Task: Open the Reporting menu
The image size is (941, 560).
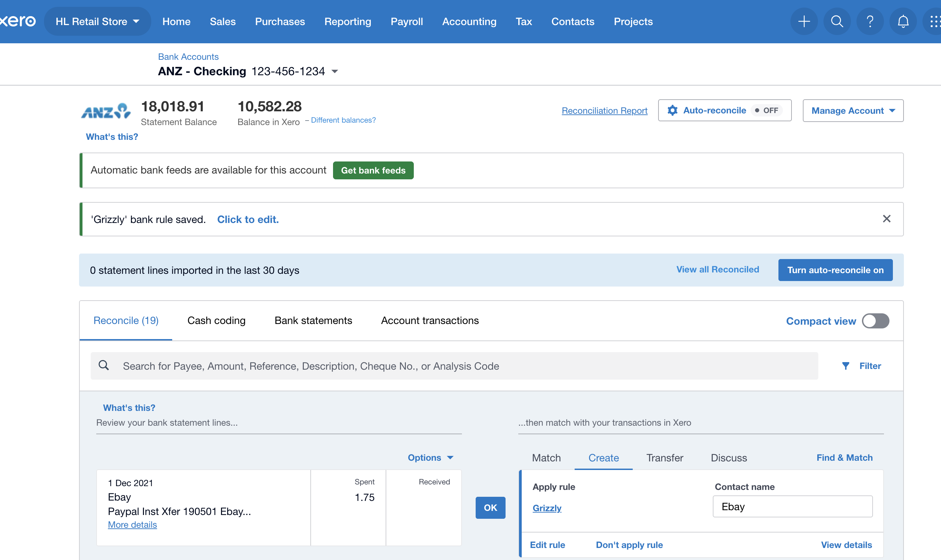Action: point(348,22)
